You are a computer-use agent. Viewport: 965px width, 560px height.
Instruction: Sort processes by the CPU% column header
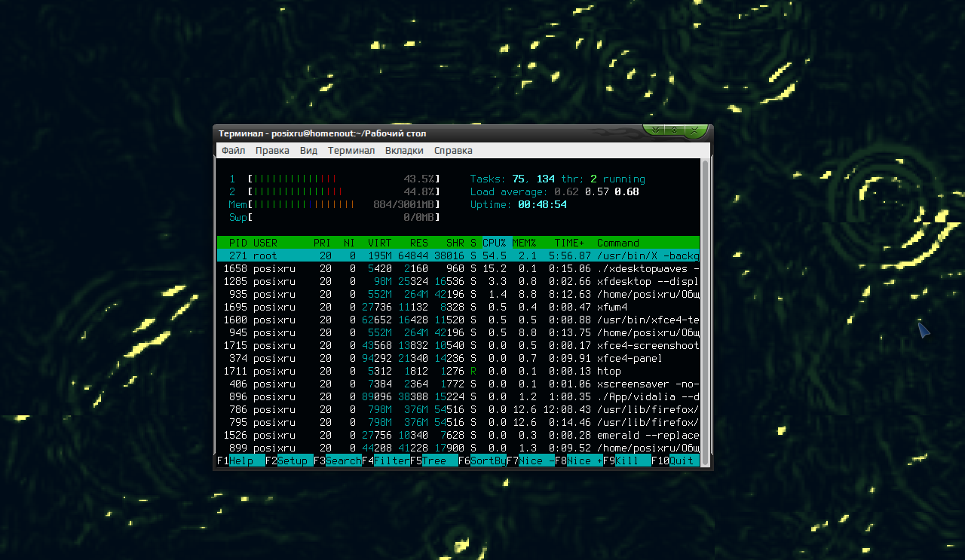(x=495, y=243)
